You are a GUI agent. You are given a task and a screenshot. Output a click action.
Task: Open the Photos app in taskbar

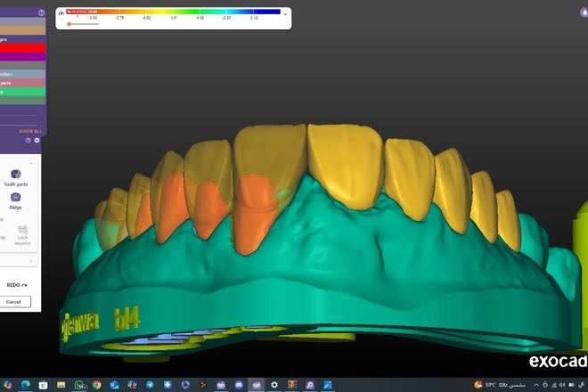(x=328, y=385)
